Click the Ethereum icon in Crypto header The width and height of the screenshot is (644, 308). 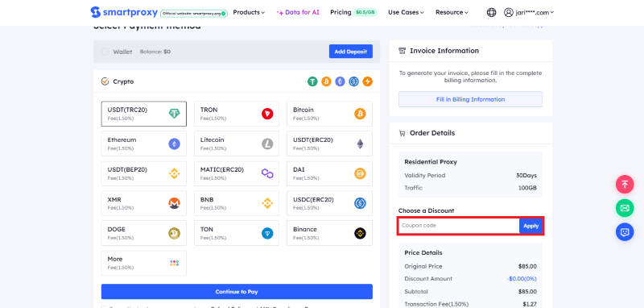[x=340, y=81]
